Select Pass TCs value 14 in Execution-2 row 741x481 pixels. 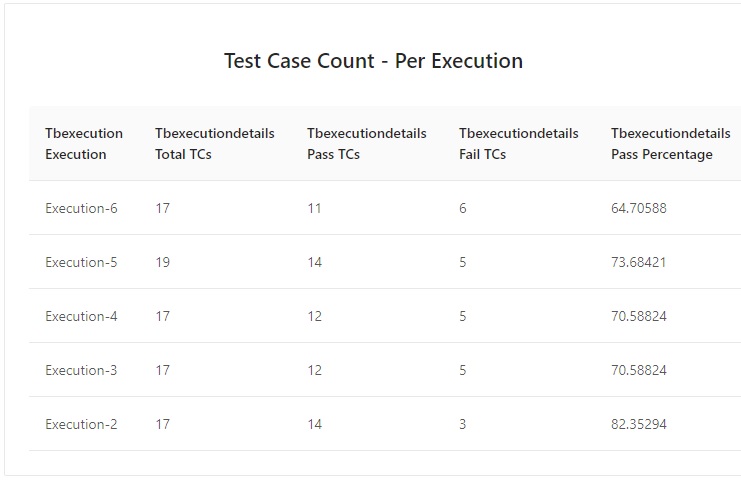click(315, 424)
